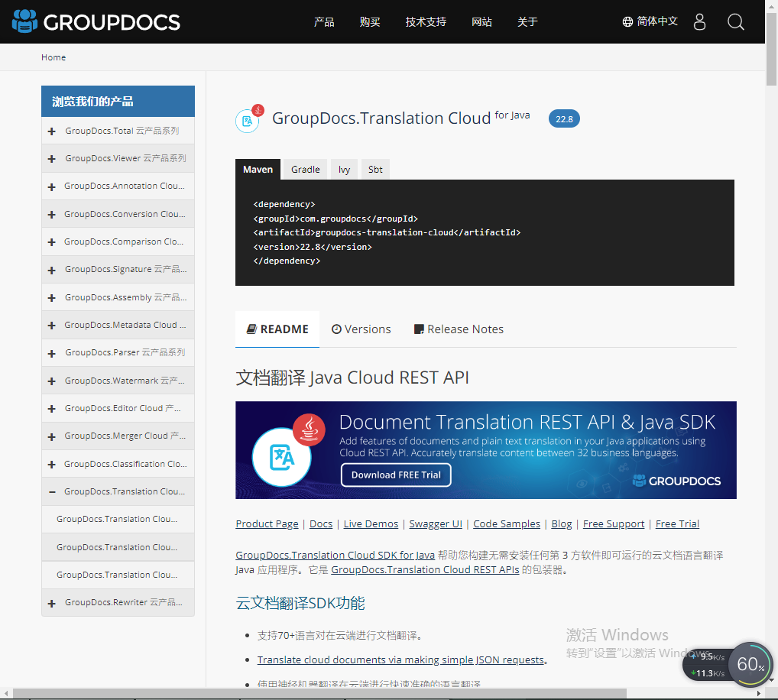Click the Translation Cloud product icon
778x700 pixels.
248,119
